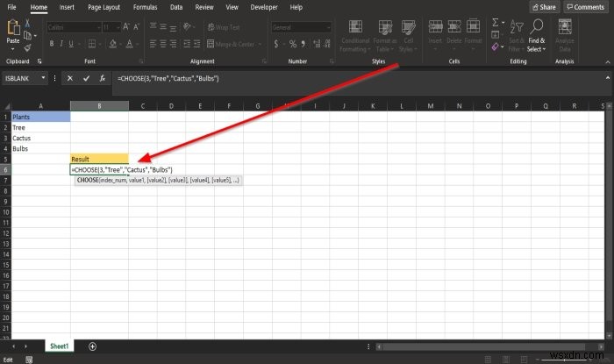614x364 pixels.
Task: Click the horizontal scrollbar
Action: [x=483, y=346]
